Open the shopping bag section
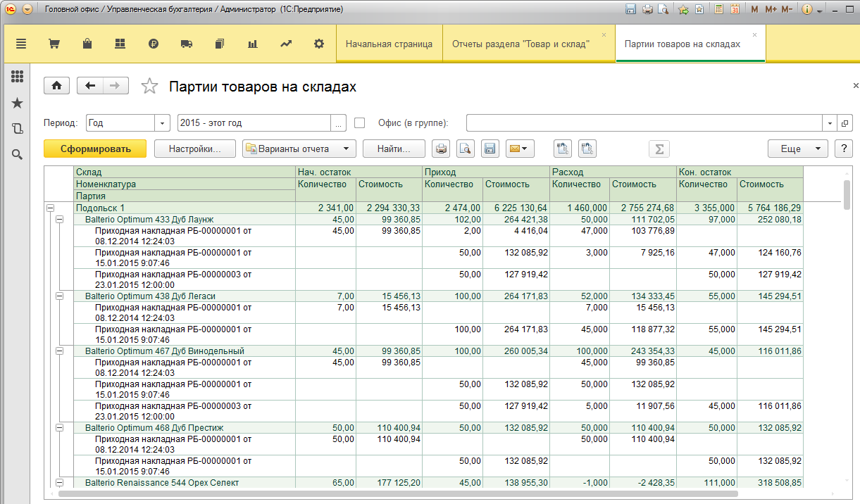860x504 pixels. tap(87, 44)
